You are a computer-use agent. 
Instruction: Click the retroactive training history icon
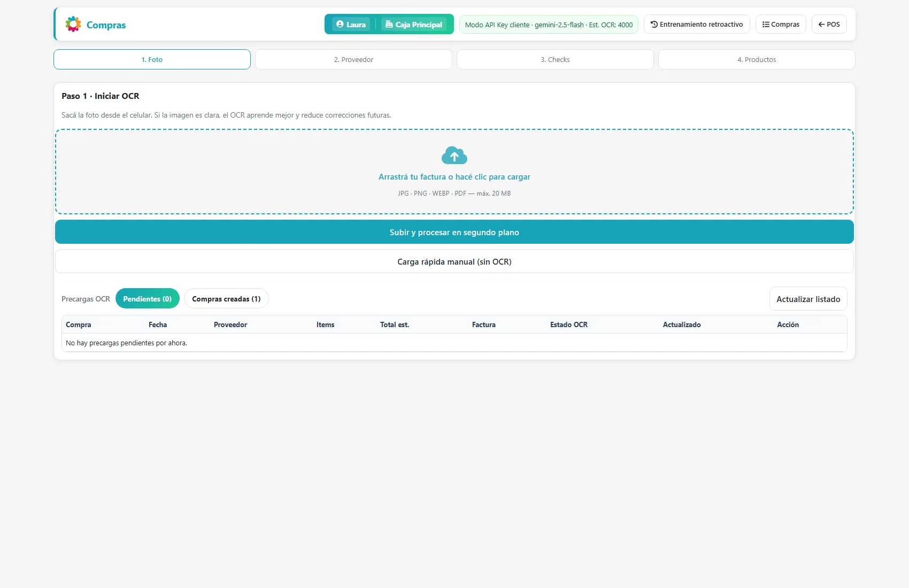click(654, 24)
